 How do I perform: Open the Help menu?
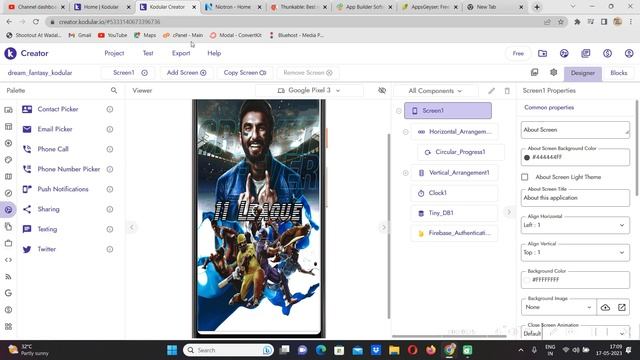tap(214, 53)
